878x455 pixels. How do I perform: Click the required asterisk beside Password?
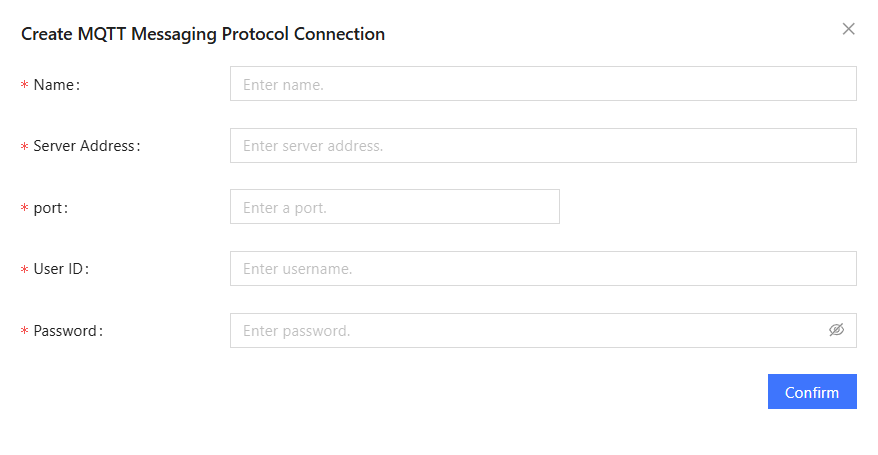coord(24,333)
